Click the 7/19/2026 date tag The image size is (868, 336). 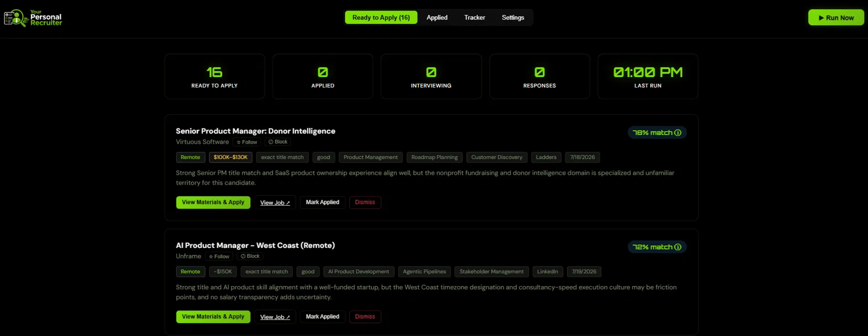pos(584,272)
